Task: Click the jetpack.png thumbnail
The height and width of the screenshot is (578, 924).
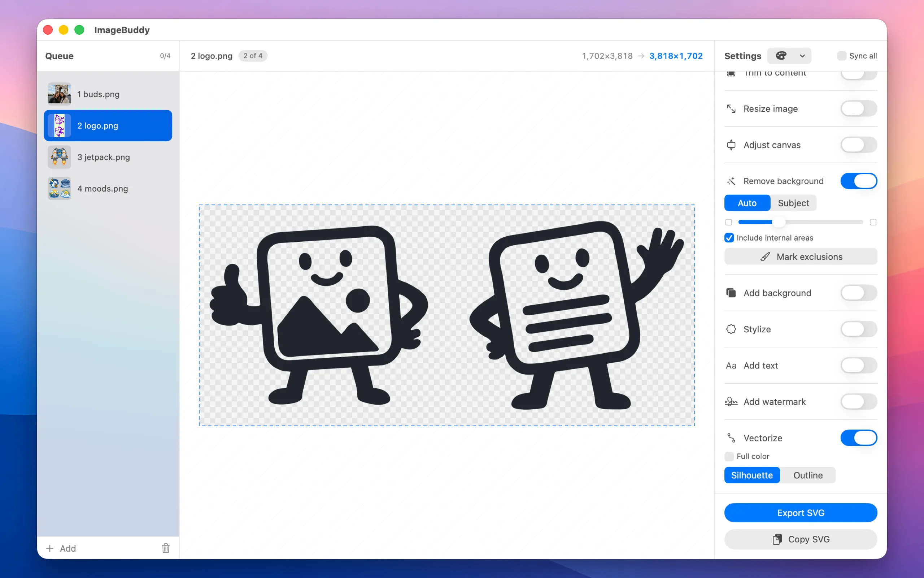Action: point(59,157)
